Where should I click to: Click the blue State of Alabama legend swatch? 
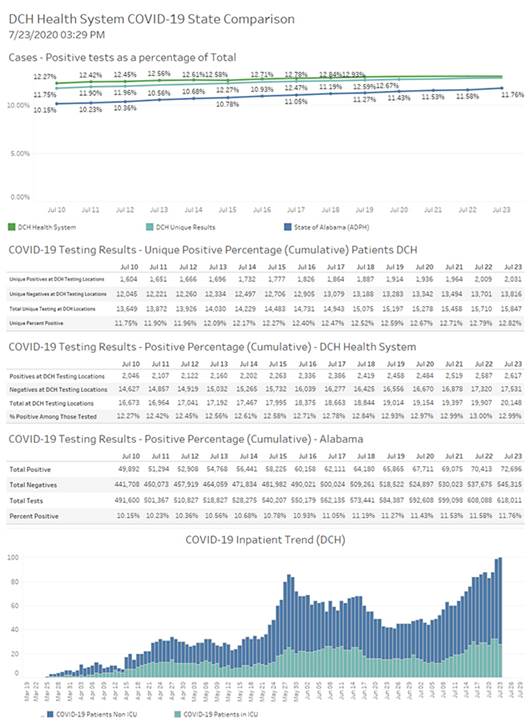(288, 227)
